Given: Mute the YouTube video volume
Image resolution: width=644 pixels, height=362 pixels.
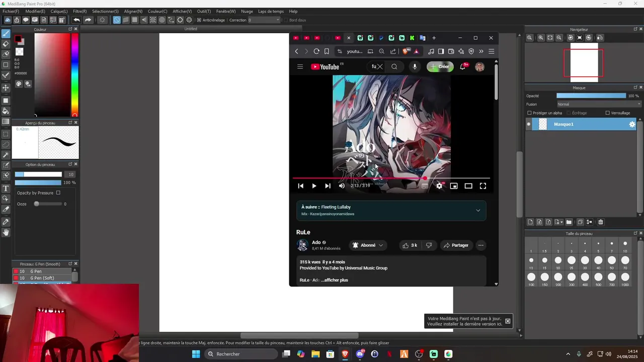Looking at the screenshot, I should coord(342,186).
